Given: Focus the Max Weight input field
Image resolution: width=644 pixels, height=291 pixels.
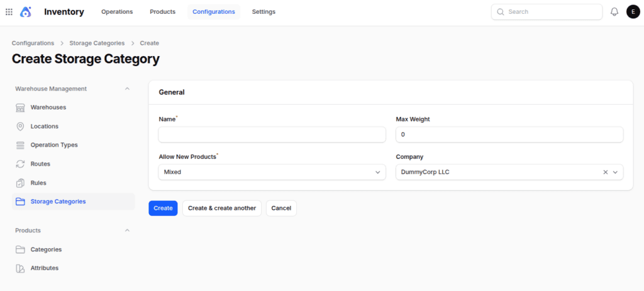Looking at the screenshot, I should 509,135.
